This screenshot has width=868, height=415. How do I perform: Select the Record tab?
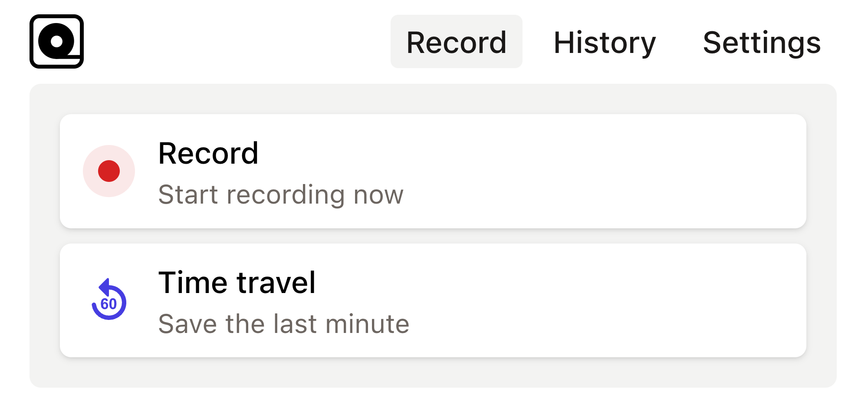point(456,42)
